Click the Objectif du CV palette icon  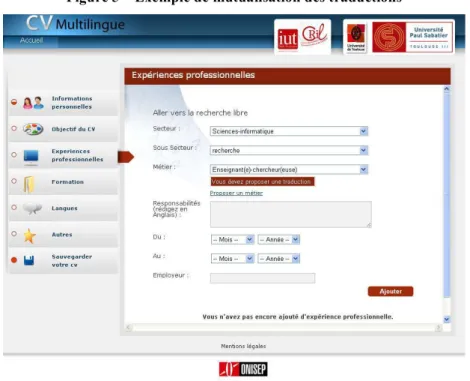coord(33,129)
